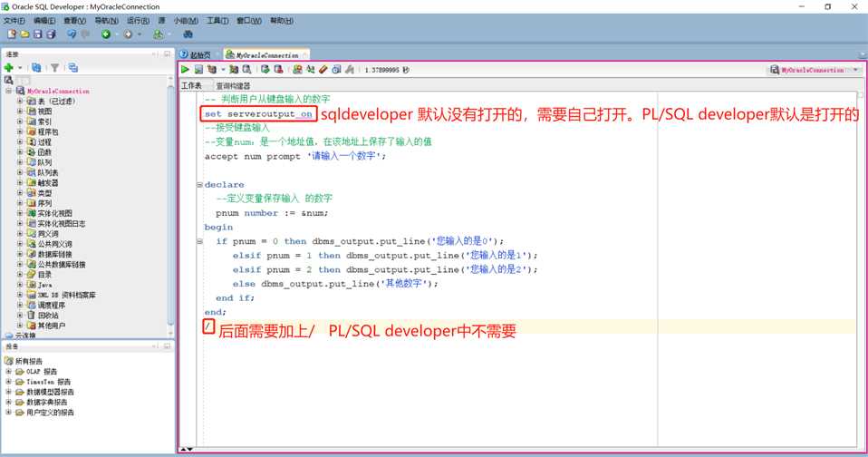Open the 查看(V) menu
Viewport: 868px width, 457px height.
[x=74, y=21]
